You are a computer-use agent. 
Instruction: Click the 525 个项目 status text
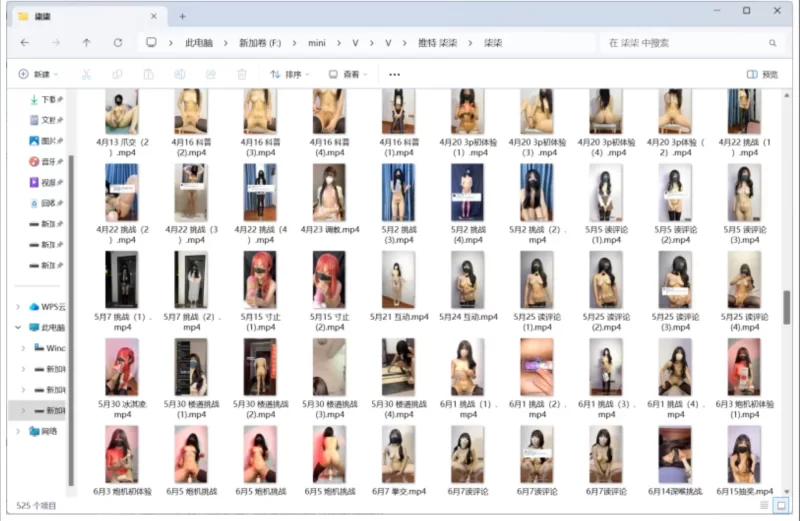pyautogui.click(x=36, y=506)
